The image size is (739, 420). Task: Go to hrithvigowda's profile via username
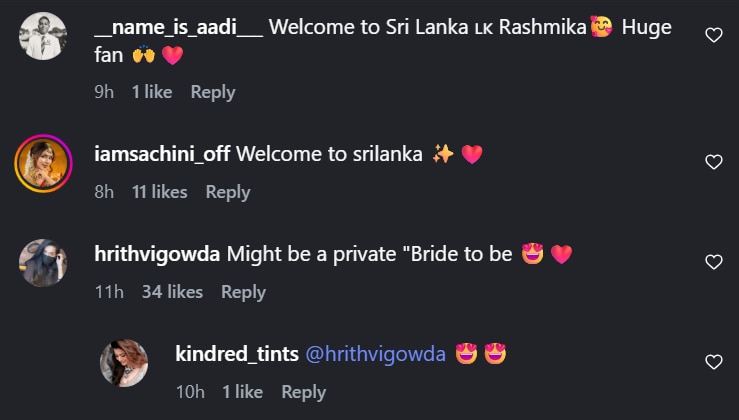tap(157, 254)
